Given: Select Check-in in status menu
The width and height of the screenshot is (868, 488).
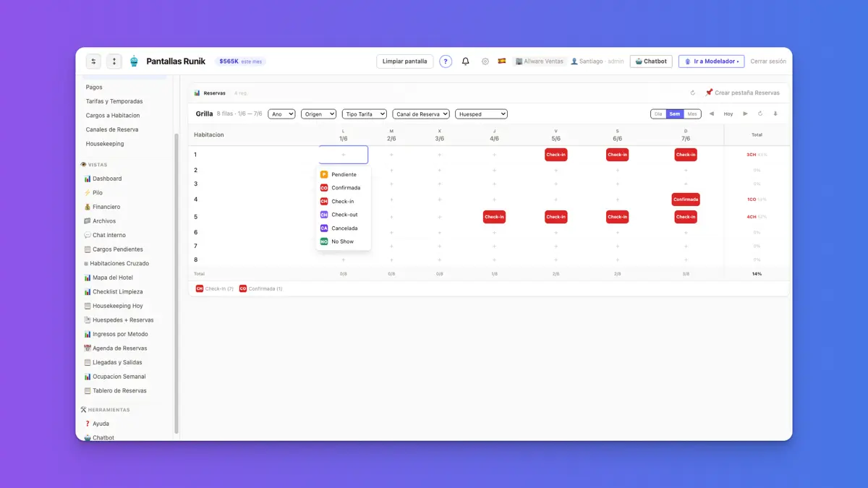Looking at the screenshot, I should pos(344,202).
